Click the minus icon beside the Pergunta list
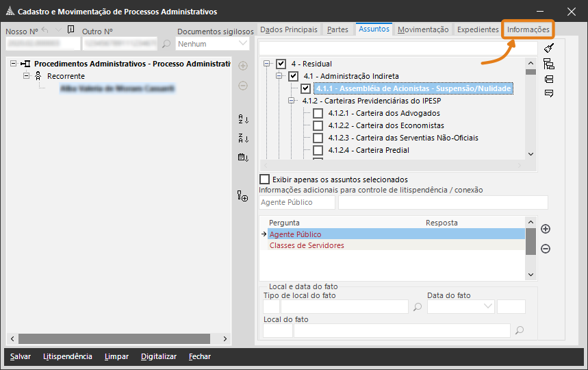The image size is (588, 370). pos(546,249)
